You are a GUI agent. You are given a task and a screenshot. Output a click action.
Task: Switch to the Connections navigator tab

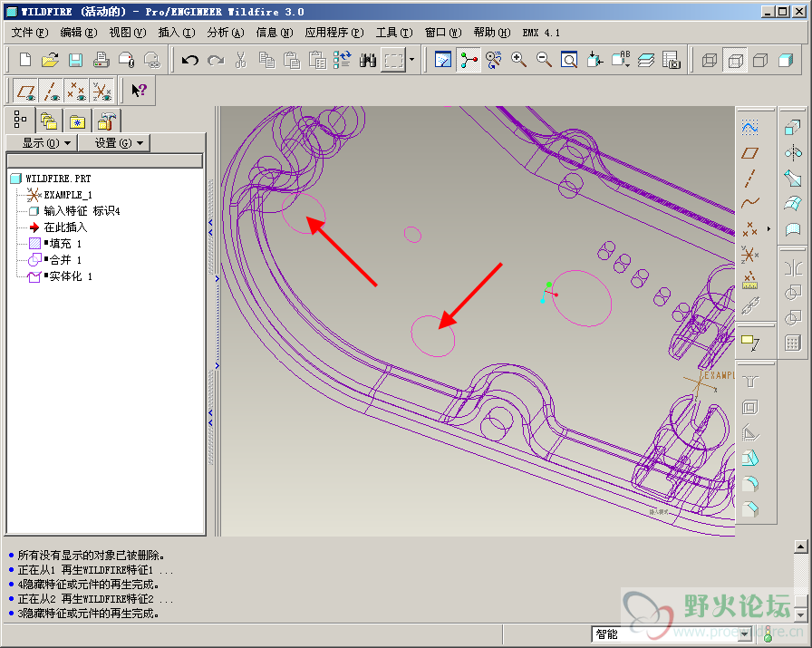(107, 121)
